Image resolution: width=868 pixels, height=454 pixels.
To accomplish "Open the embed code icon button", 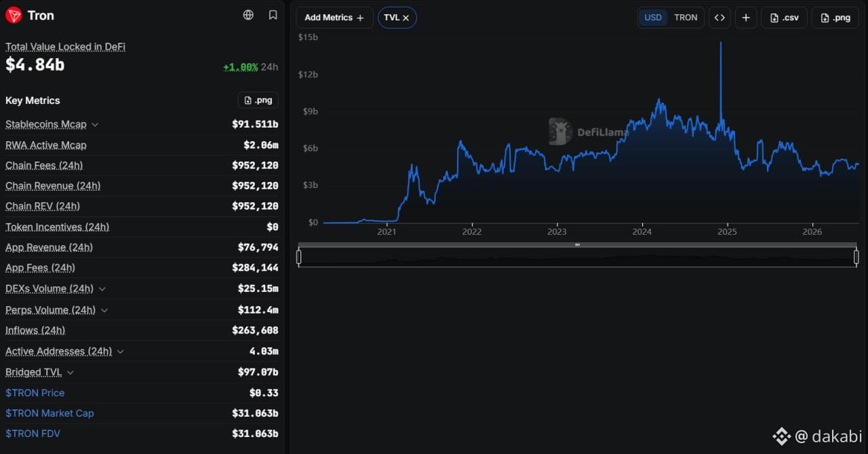I will pos(719,18).
